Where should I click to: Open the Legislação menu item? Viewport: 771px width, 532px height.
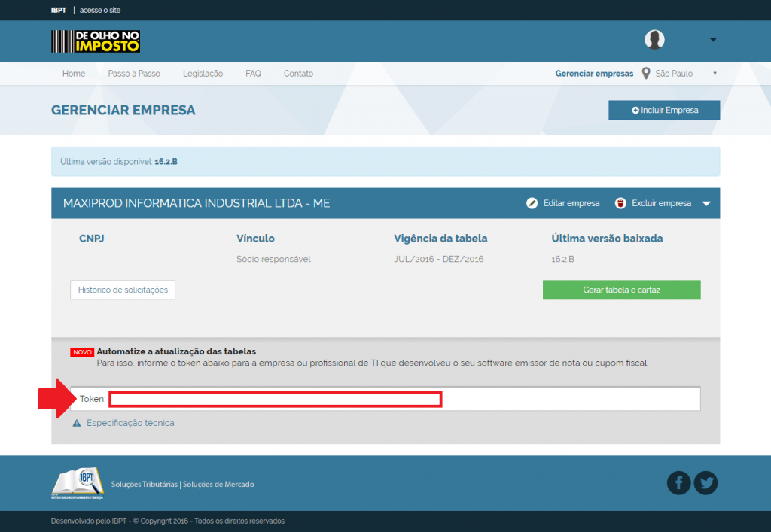click(203, 74)
